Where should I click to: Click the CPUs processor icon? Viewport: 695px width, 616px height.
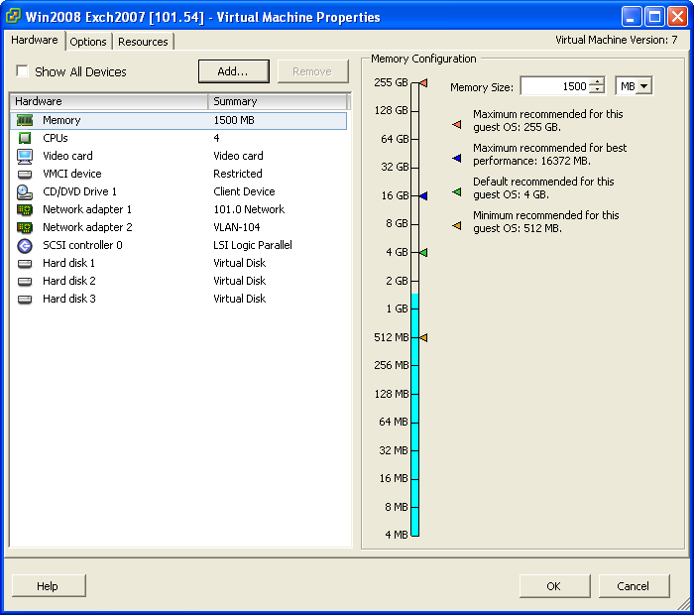25,138
